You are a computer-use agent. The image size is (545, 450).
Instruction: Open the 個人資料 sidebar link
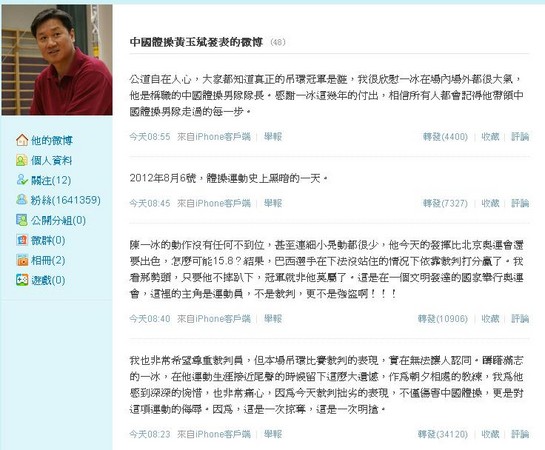point(52,161)
